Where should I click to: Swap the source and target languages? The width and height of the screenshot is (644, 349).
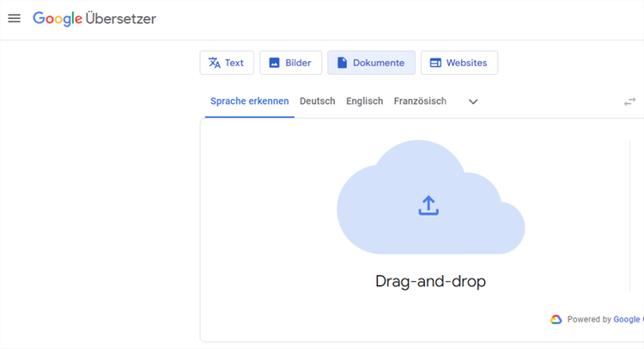point(629,101)
